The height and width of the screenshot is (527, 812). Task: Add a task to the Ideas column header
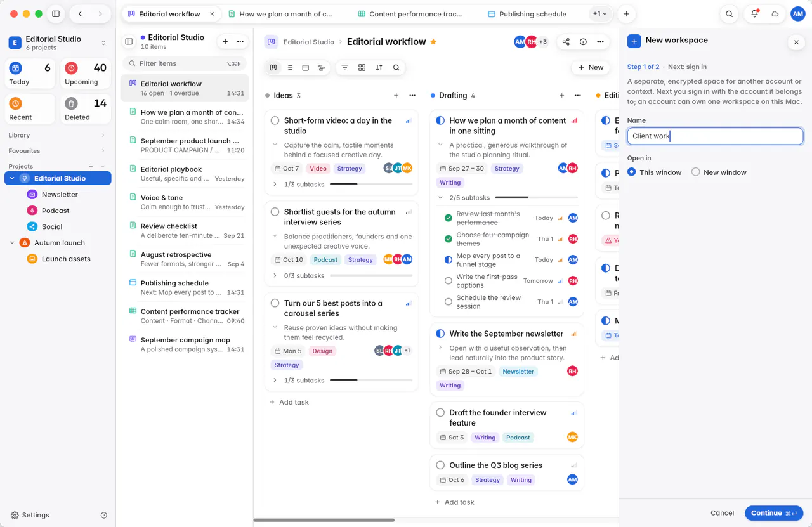pos(396,96)
